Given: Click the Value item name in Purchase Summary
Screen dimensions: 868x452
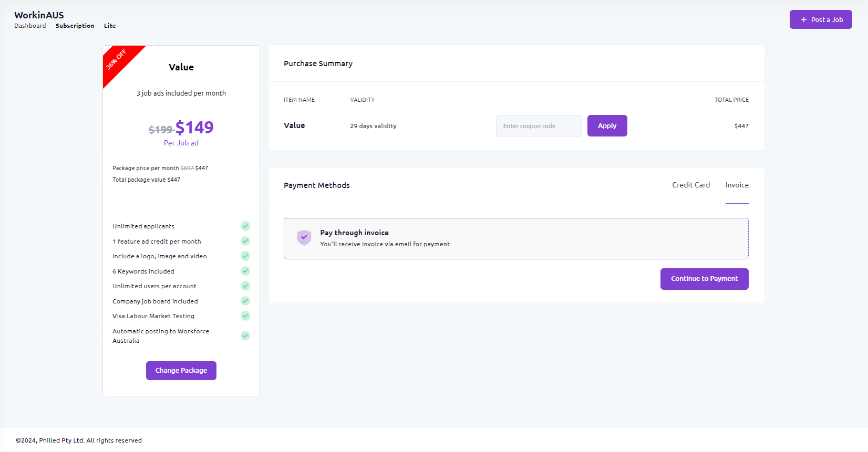Looking at the screenshot, I should coord(294,125).
